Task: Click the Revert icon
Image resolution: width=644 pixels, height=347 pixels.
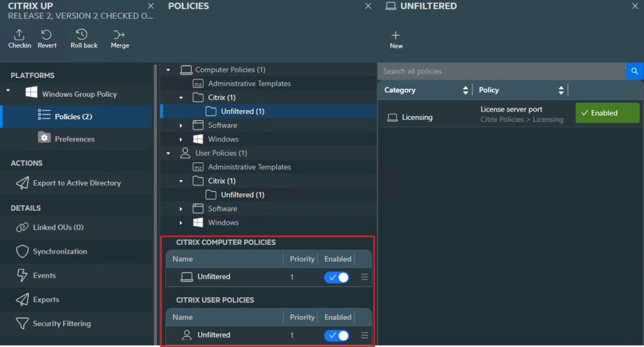Action: tap(47, 35)
